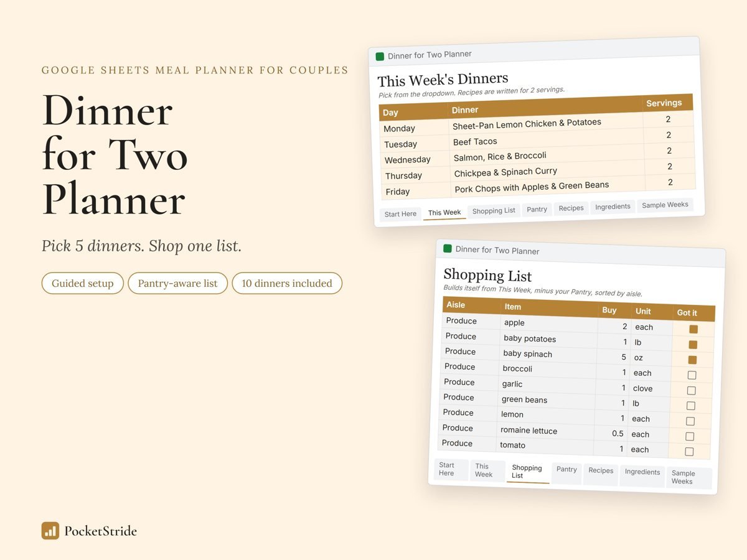Click the Servings column header
This screenshot has height=560, width=747.
[x=667, y=103]
